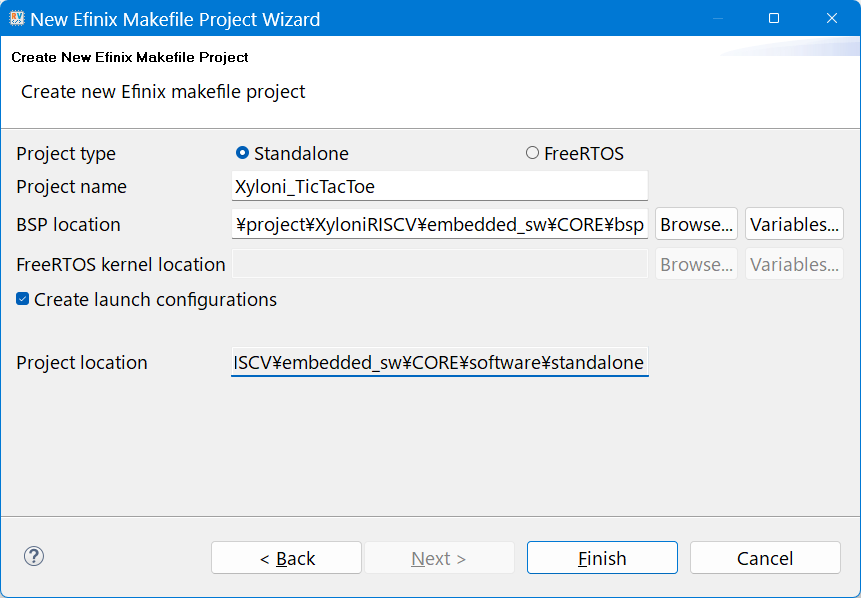Image resolution: width=861 pixels, height=598 pixels.
Task: Go back to the previous wizard page
Action: 286,558
